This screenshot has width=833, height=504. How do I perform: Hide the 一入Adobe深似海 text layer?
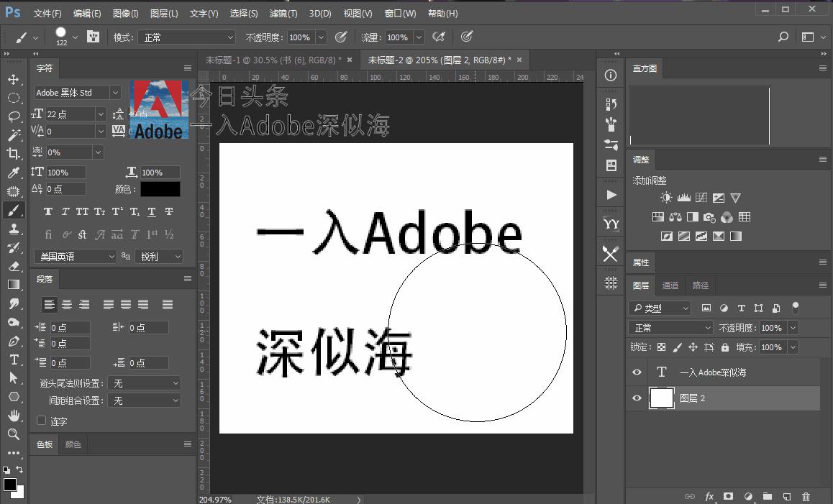point(637,372)
